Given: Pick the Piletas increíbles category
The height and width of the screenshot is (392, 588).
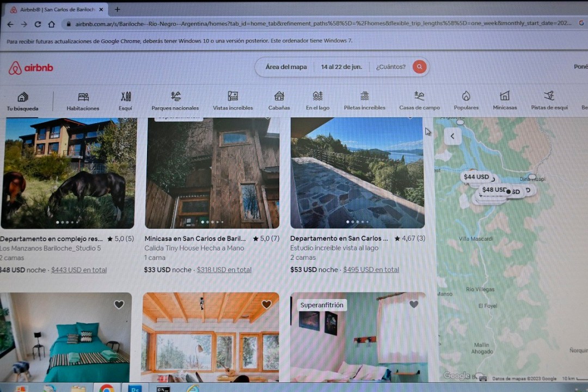Looking at the screenshot, I should tap(364, 100).
